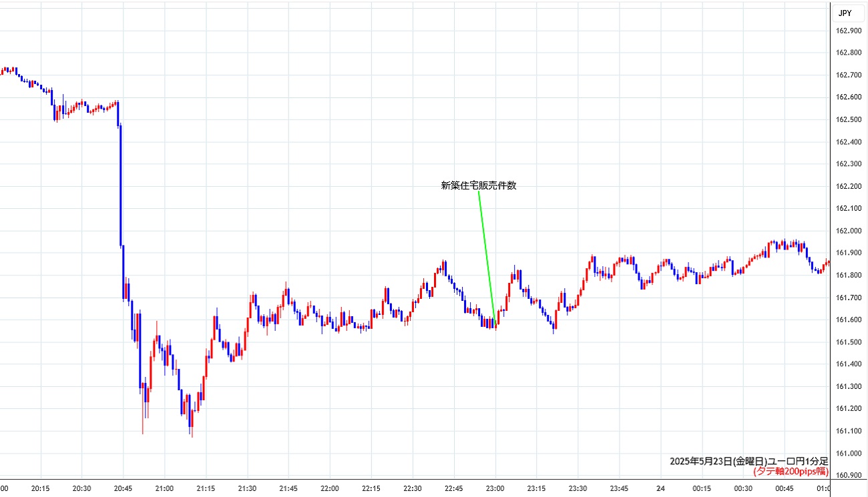Click the 23:45 time axis label
The height and width of the screenshot is (497, 868).
tap(620, 488)
